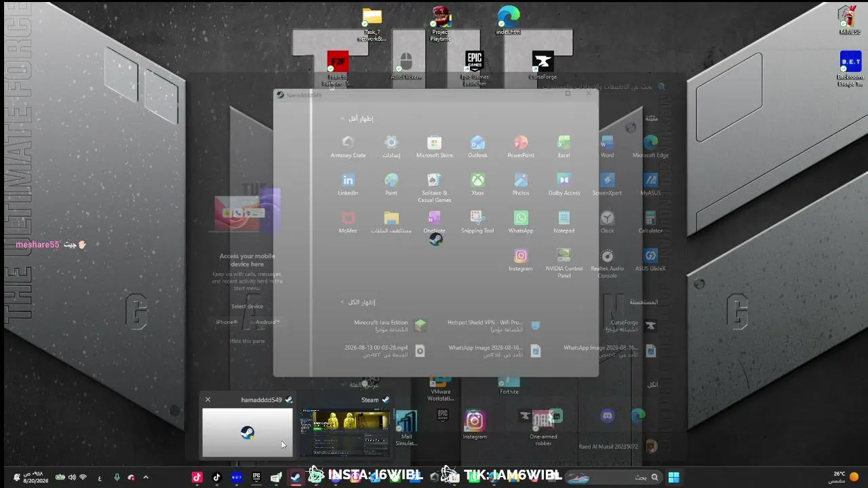Open Dolby Access from pinned apps
This screenshot has width=868, height=488.
coord(564,184)
